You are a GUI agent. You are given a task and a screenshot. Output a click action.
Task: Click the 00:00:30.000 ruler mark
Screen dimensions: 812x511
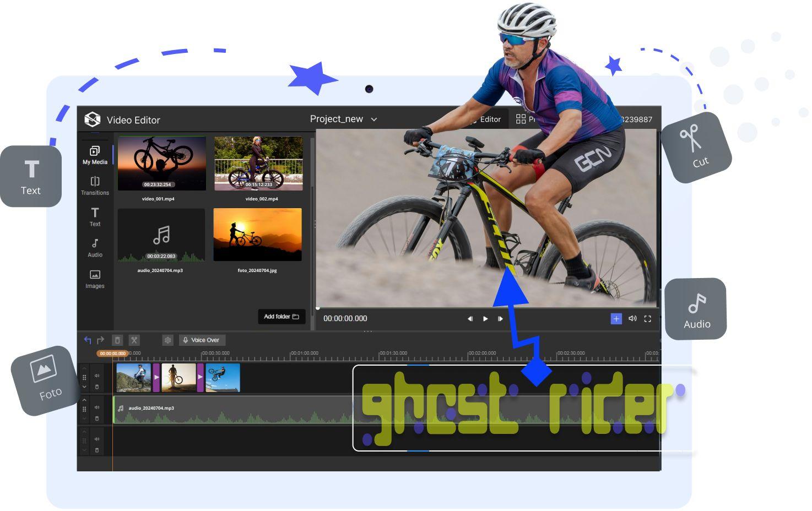point(216,353)
